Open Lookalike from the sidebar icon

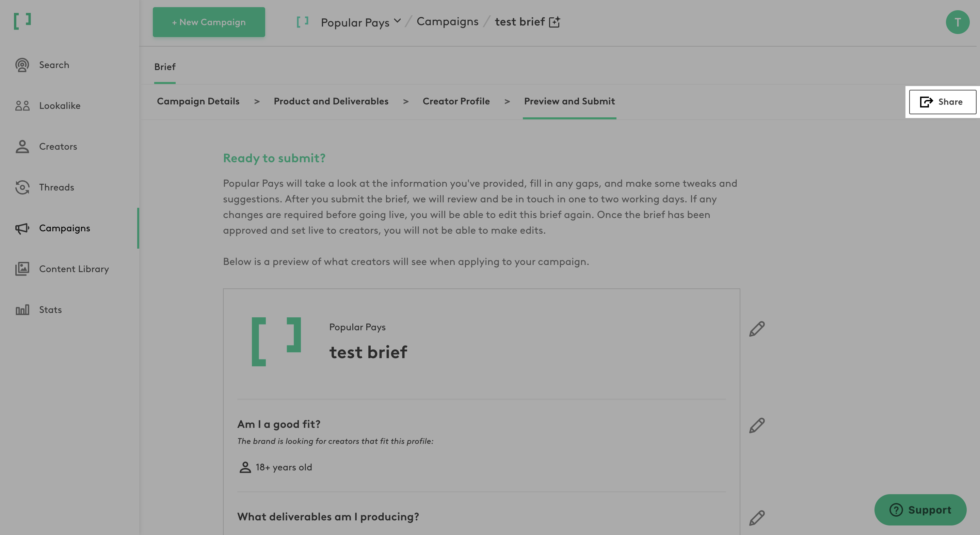point(22,106)
